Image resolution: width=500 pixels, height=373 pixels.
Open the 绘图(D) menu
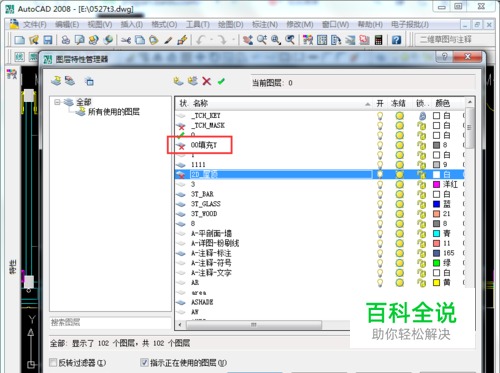coord(231,25)
